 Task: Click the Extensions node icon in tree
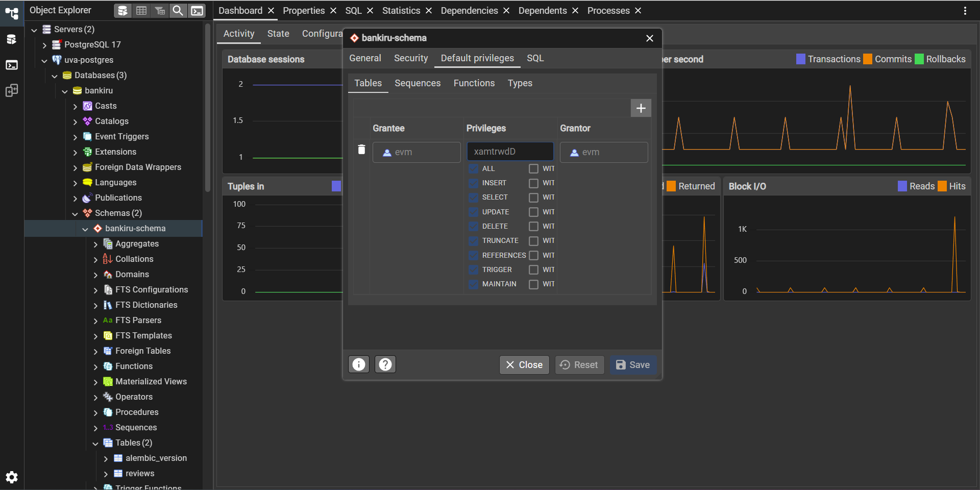88,152
